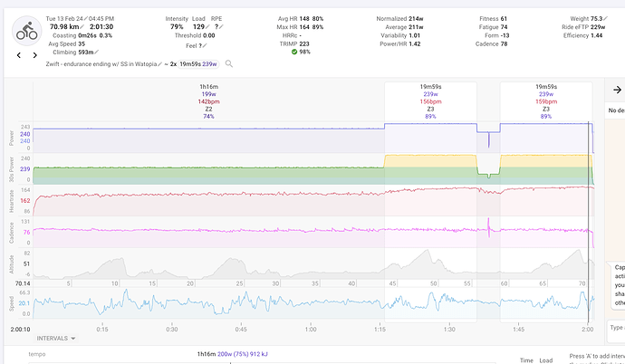The image size is (625, 364).
Task: Click the 1:00 mark on time axis
Action: pyautogui.click(x=311, y=330)
